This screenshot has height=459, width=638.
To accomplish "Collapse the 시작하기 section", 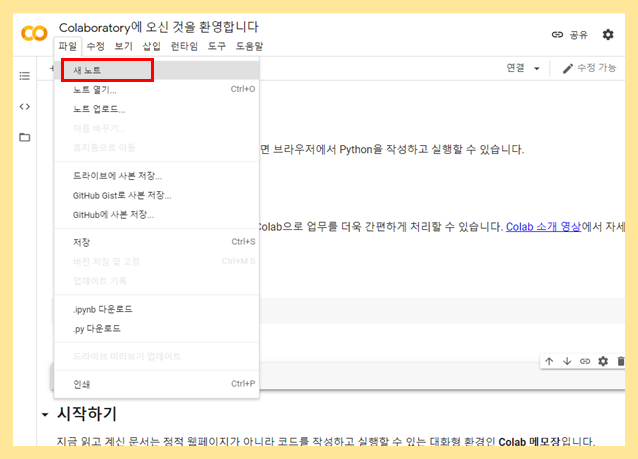I will pos(45,415).
